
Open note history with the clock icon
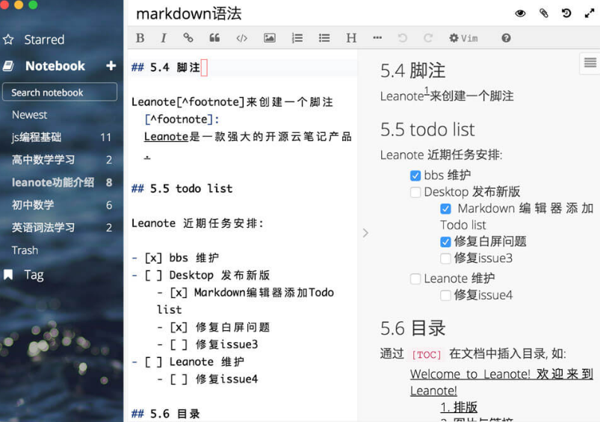(567, 13)
